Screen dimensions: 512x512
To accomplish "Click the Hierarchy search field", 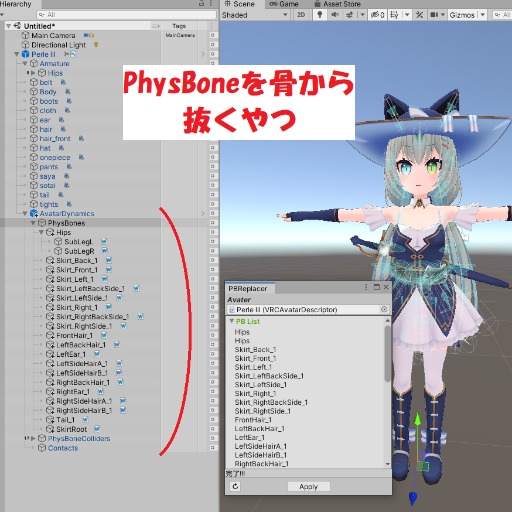I will [x=126, y=15].
